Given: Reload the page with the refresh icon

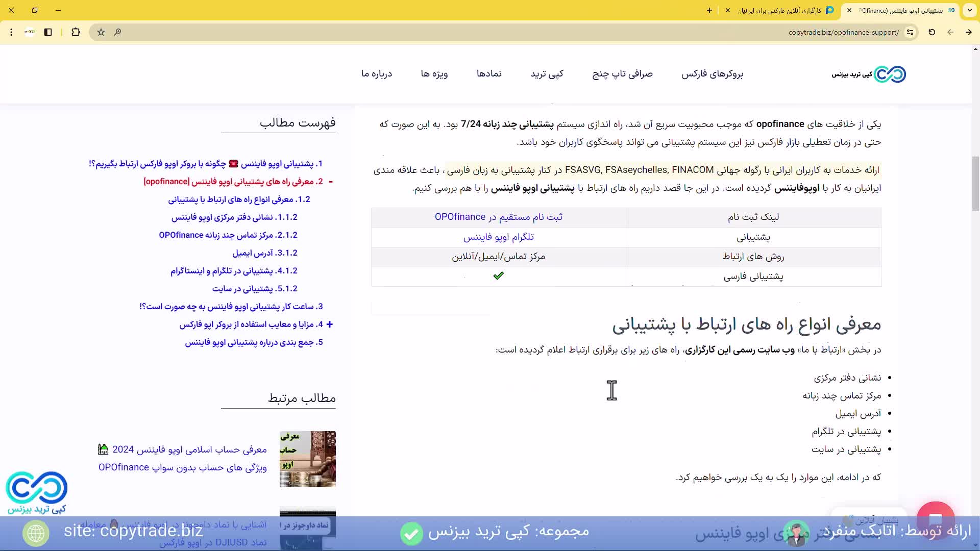Looking at the screenshot, I should click(932, 32).
